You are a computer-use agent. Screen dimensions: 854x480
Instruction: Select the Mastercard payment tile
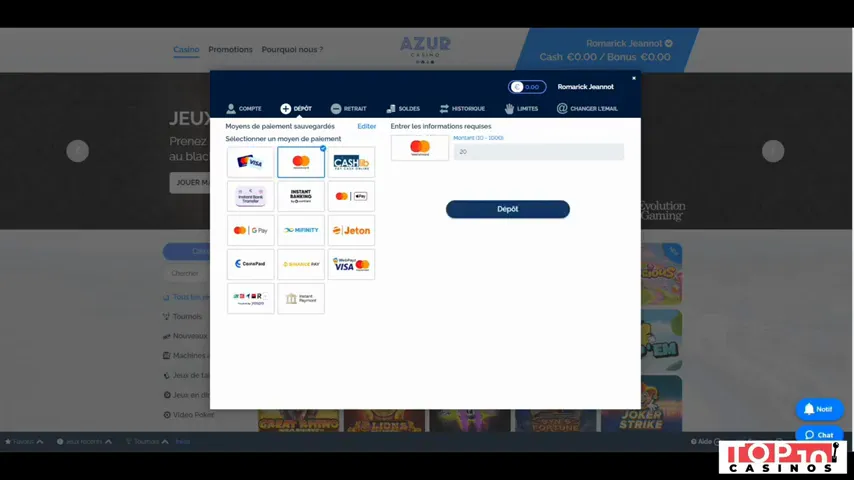[x=301, y=162]
